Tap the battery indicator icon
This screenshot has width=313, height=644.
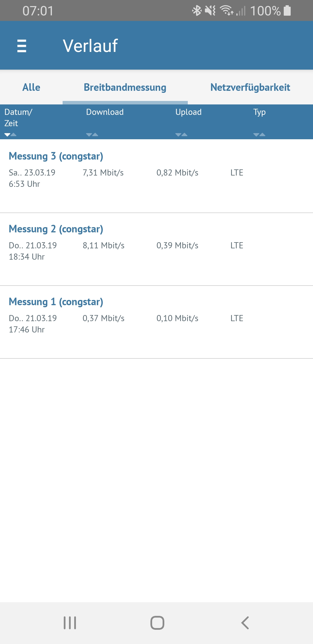click(287, 11)
